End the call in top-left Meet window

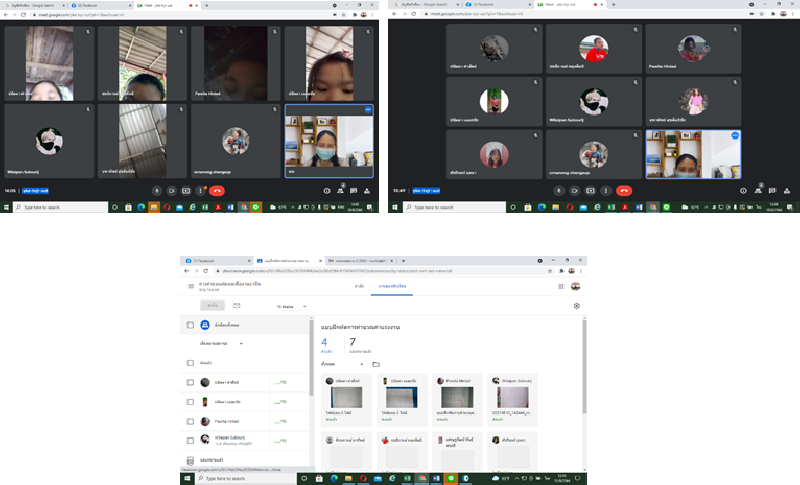(x=217, y=190)
